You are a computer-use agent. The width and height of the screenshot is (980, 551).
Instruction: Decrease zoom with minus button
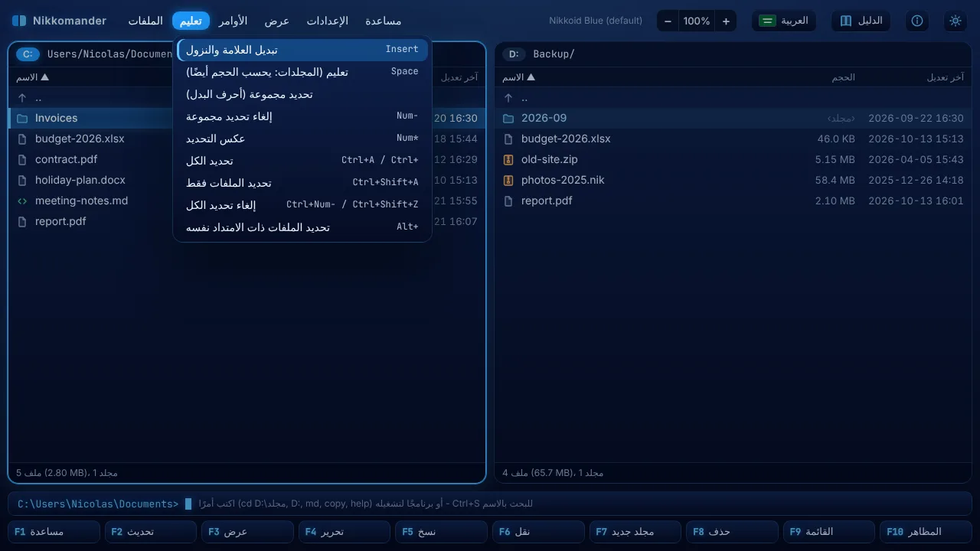[668, 21]
